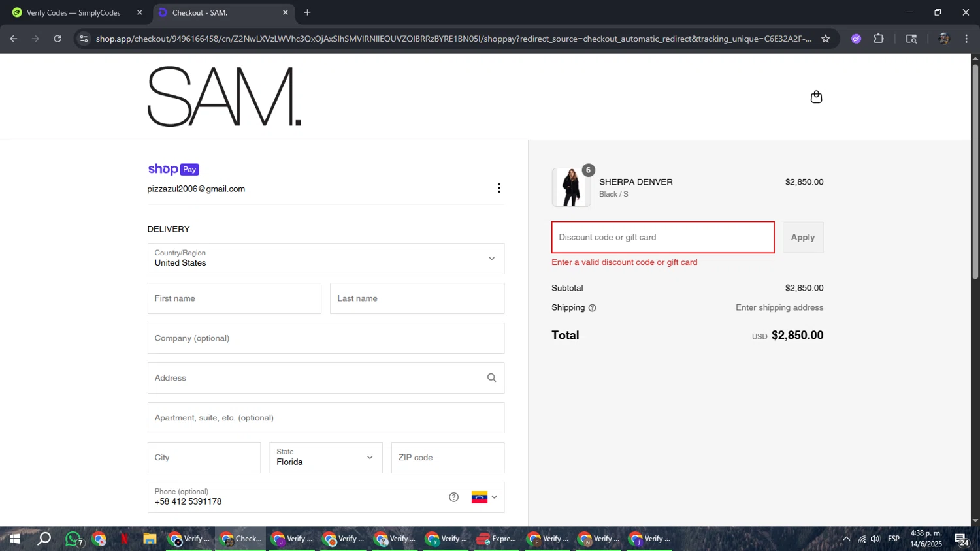Screen dimensions: 980x551
Task: Click the Apply discount button
Action: point(803,237)
